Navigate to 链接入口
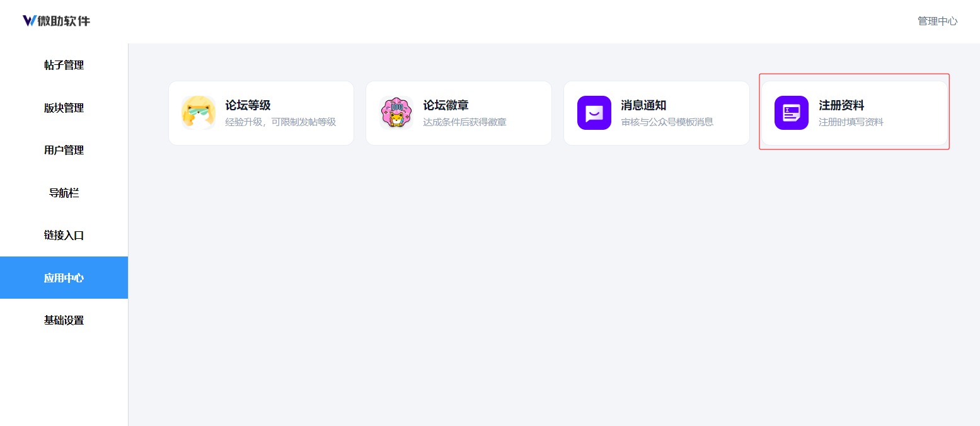The height and width of the screenshot is (426, 980). 64,235
